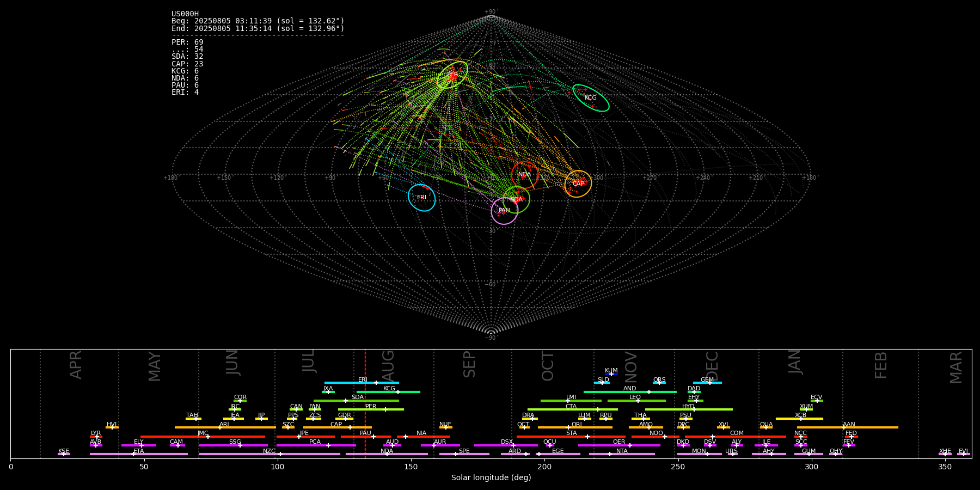Select the LEO shower bar on timeline
Image resolution: width=980 pixels, height=490 pixels.
[636, 401]
